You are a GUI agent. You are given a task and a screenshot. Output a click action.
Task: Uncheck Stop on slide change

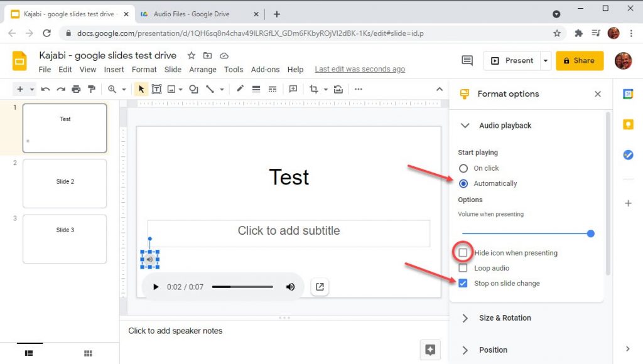point(463,283)
